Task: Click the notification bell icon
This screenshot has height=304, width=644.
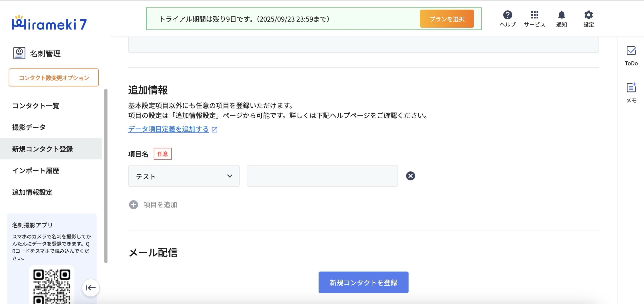Action: coord(561,15)
